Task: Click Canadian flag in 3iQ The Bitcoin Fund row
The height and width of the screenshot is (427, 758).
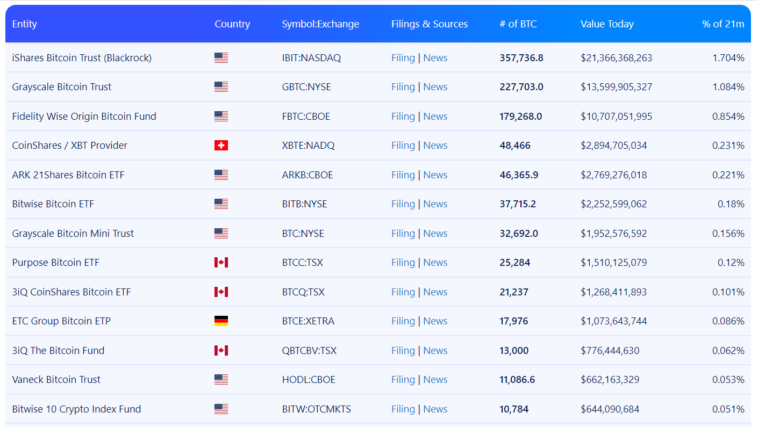Action: [221, 350]
